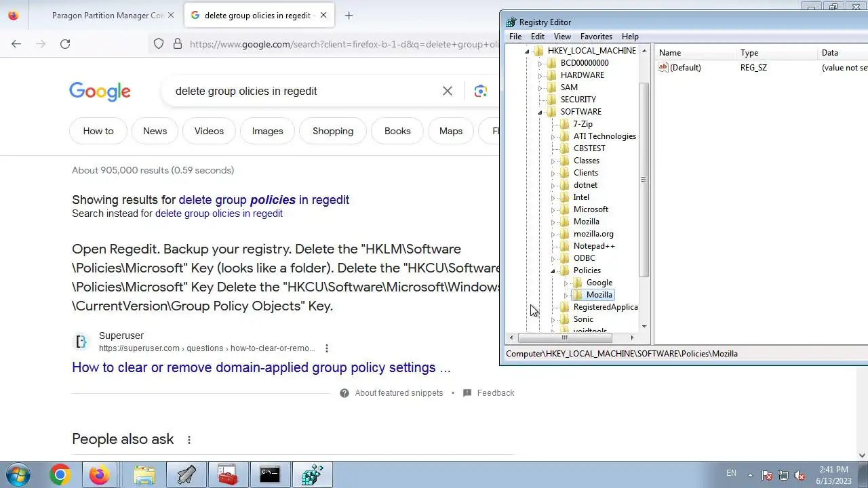Viewport: 868px width, 488px height.
Task: Search instead for 'delete group olicies in regedit'
Action: click(x=219, y=213)
